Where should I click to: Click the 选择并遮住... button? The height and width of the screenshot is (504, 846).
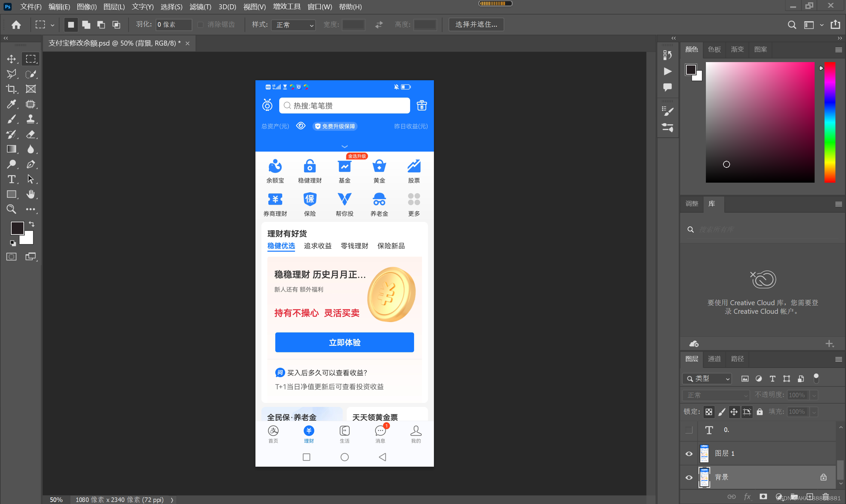tap(476, 25)
